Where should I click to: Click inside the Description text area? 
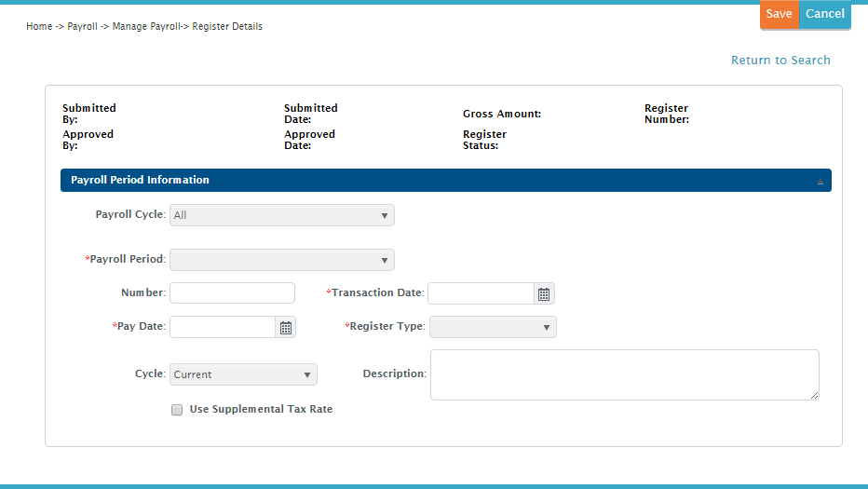point(624,374)
